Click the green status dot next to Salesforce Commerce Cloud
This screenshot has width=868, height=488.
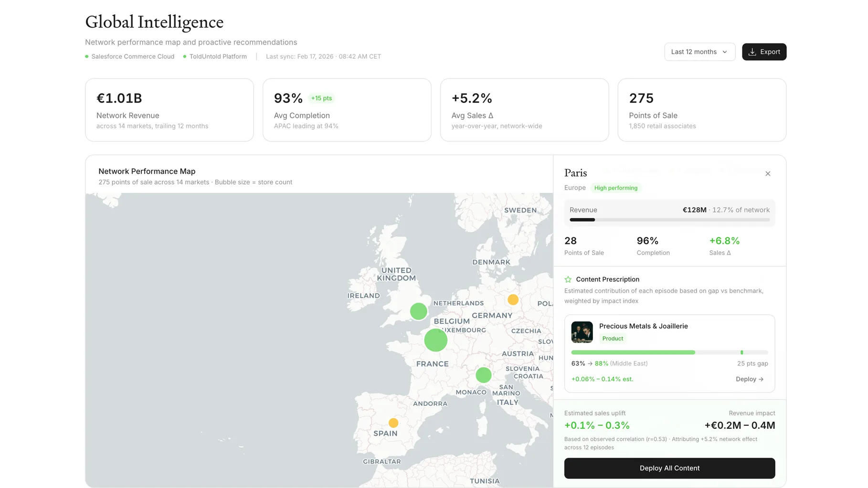tap(86, 56)
